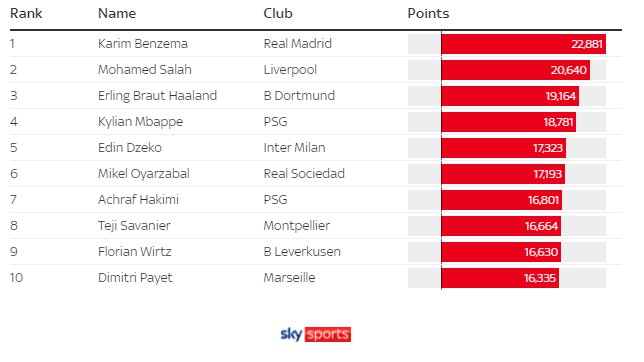
Task: Click the 16,335 points bar
Action: [500, 278]
